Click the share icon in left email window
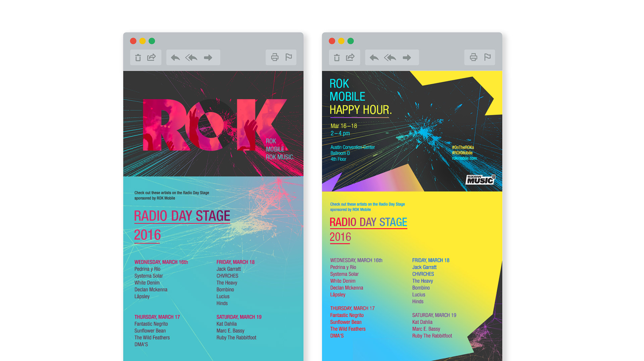Screen dimensions: 644x361 [152, 57]
